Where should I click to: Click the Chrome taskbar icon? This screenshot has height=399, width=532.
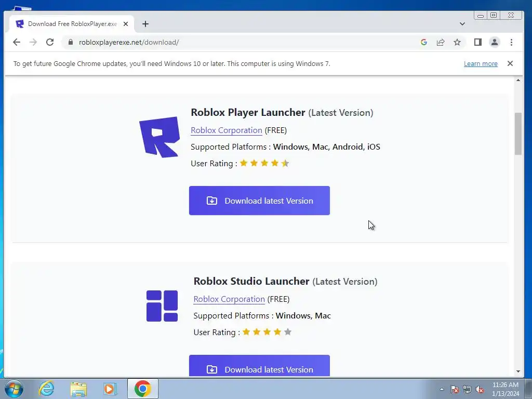[142, 389]
